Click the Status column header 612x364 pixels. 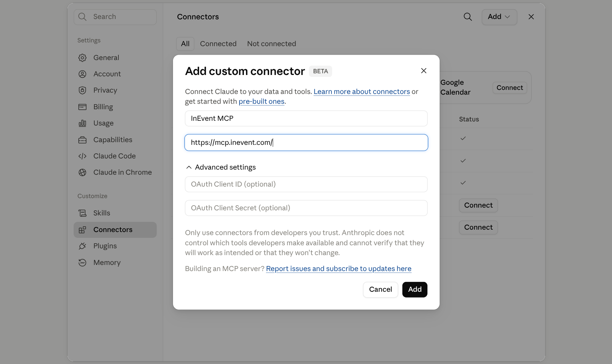469,119
